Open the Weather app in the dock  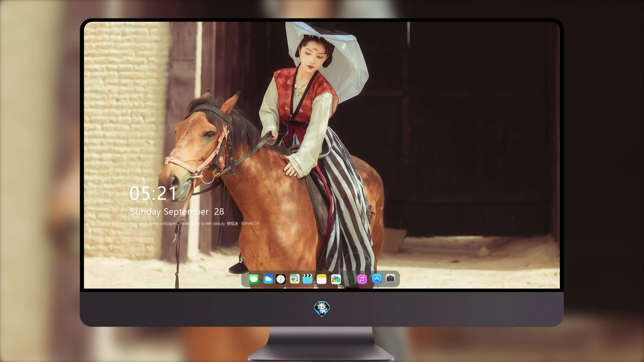268,279
